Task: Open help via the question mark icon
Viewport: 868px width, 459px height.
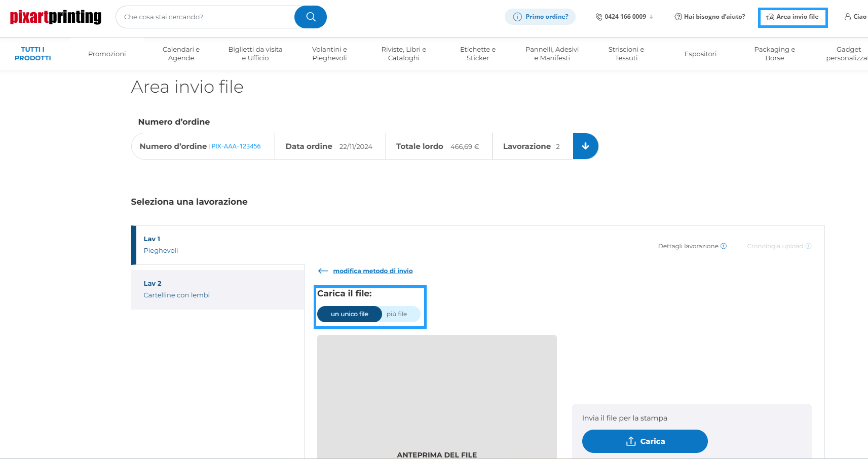Action: pos(677,17)
